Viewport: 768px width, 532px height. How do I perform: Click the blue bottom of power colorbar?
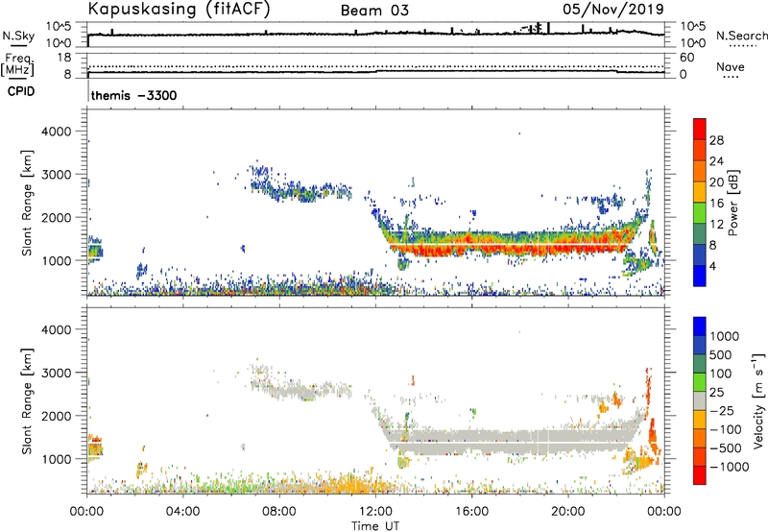click(700, 276)
